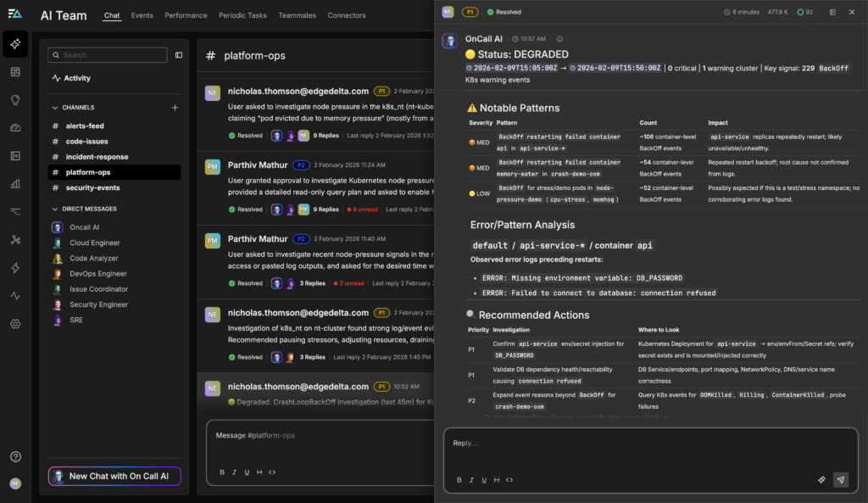
Task: Click the lightbulb icon in left sidebar
Action: click(15, 100)
